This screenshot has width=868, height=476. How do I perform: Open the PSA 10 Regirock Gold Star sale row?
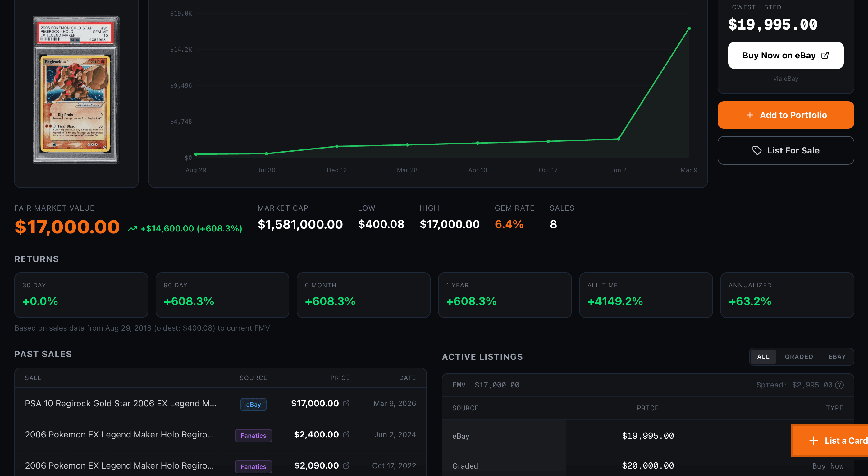click(220, 403)
